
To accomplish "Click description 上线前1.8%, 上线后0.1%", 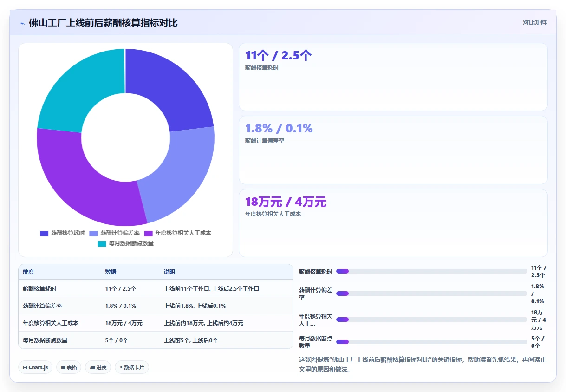I will (x=195, y=306).
